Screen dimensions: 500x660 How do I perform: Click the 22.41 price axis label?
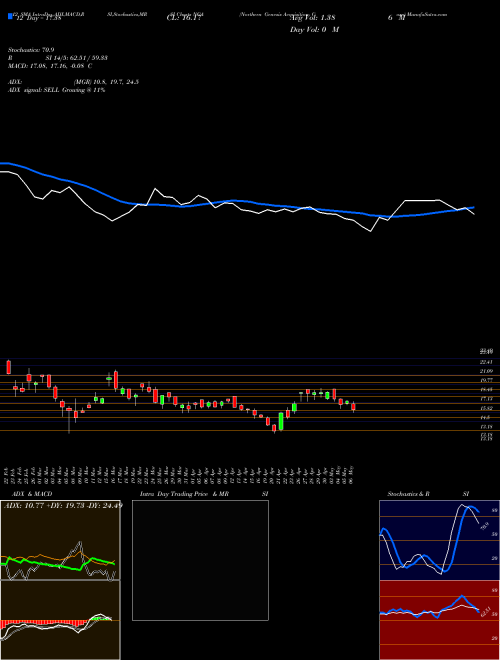486,362
